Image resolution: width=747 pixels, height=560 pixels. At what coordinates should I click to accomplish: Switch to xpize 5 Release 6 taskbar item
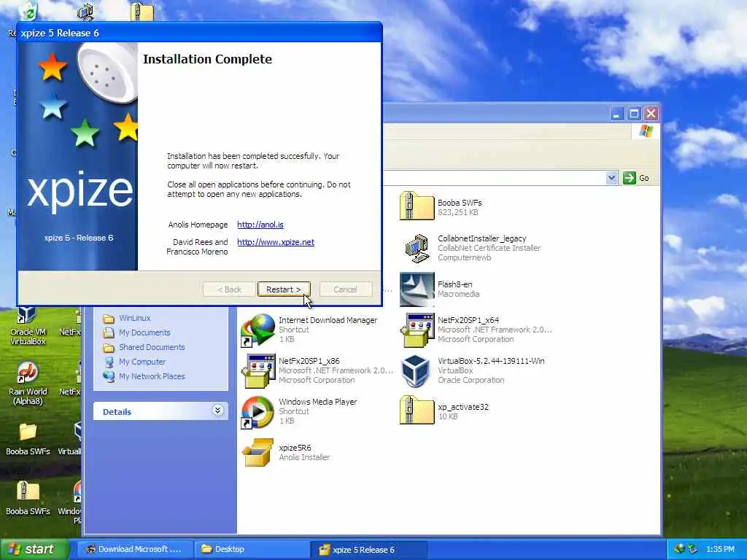[x=370, y=549]
